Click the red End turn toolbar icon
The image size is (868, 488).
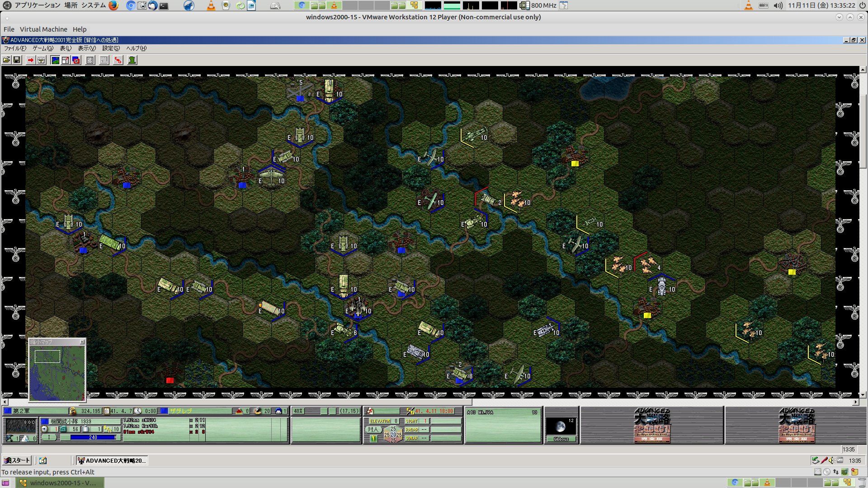[118, 60]
